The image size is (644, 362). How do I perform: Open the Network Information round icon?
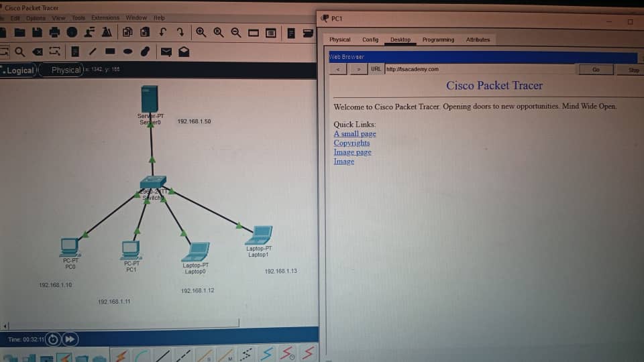72,32
